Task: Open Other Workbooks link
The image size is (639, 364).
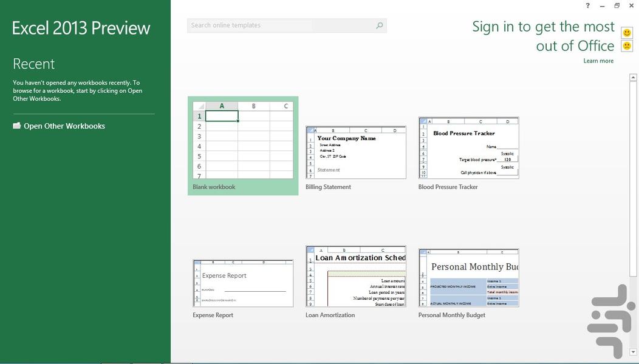Action: tap(64, 126)
